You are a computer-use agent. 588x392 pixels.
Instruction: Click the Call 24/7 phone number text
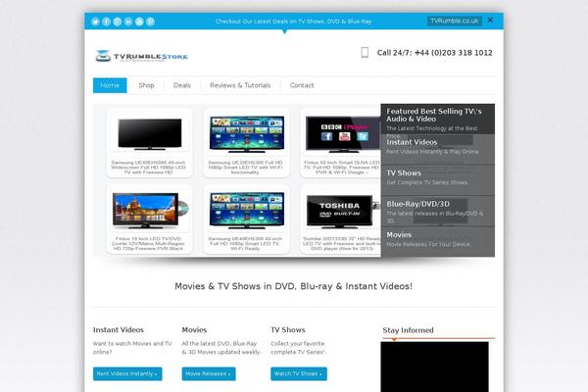(434, 53)
